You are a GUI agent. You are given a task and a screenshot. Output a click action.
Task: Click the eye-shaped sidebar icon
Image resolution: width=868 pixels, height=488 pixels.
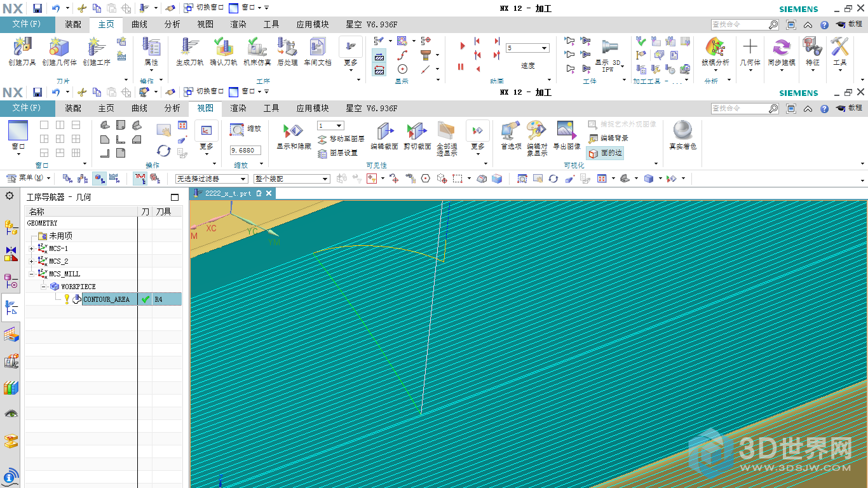coord(11,414)
